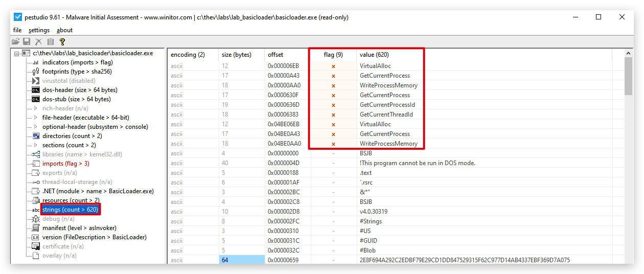Viewport: 644px width, 274px height.
Task: Click the save floppy disk toolbar icon
Action: 27,41
